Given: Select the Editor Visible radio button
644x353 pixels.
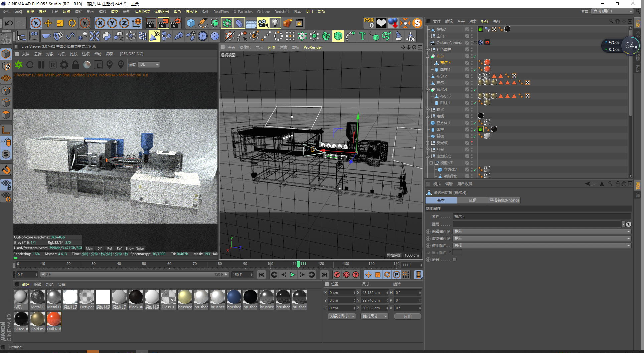Looking at the screenshot, I should click(x=428, y=231).
